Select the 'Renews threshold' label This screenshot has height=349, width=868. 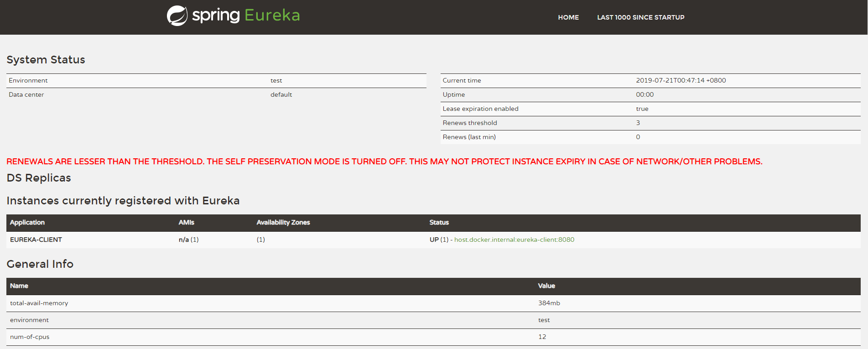coord(470,123)
